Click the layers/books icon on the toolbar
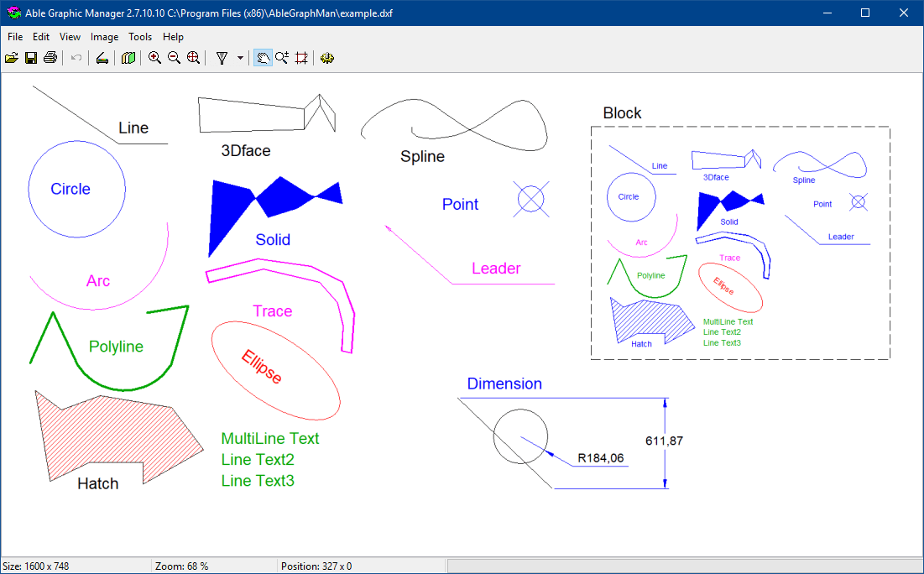The height and width of the screenshot is (574, 924). (128, 57)
